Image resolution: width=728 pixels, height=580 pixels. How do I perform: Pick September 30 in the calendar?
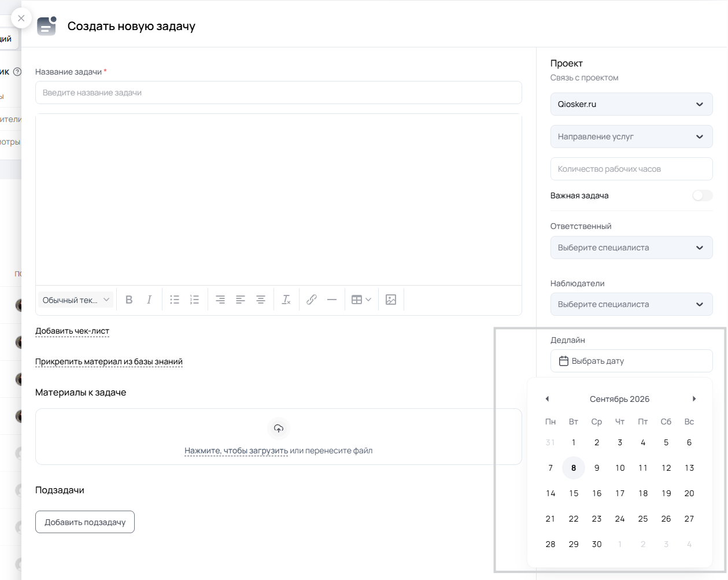[597, 544]
